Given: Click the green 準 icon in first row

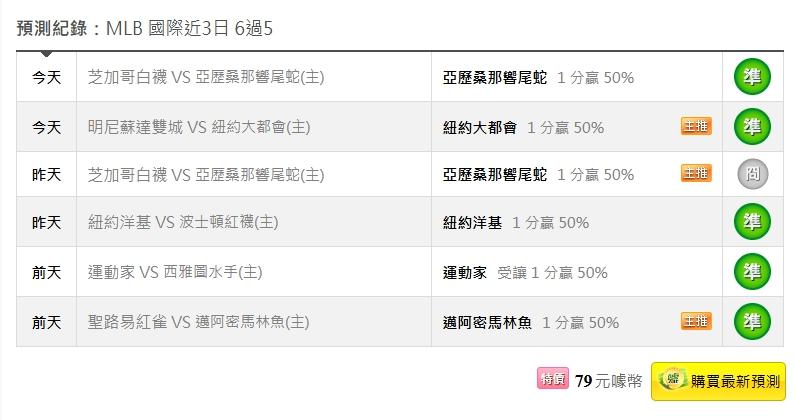Looking at the screenshot, I should coord(752,77).
